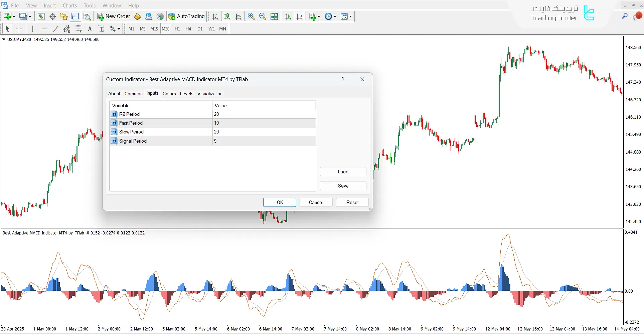644x334 pixels.
Task: Click the Load button
Action: (343, 171)
